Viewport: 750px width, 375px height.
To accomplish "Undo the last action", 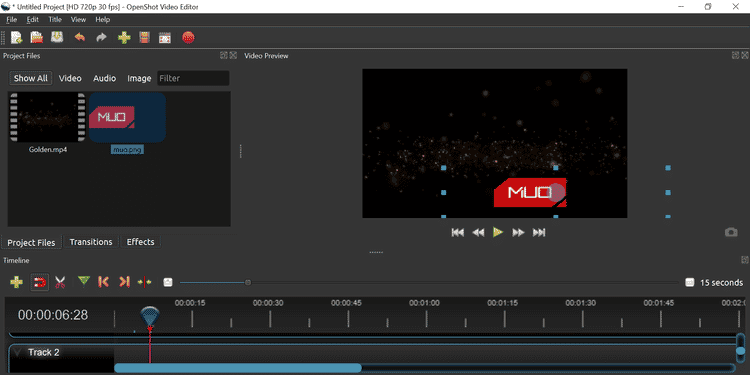I will point(80,37).
